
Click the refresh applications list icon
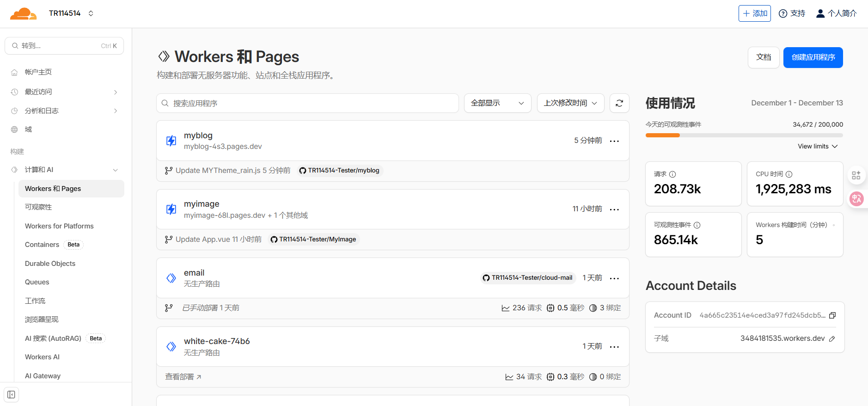pyautogui.click(x=619, y=103)
